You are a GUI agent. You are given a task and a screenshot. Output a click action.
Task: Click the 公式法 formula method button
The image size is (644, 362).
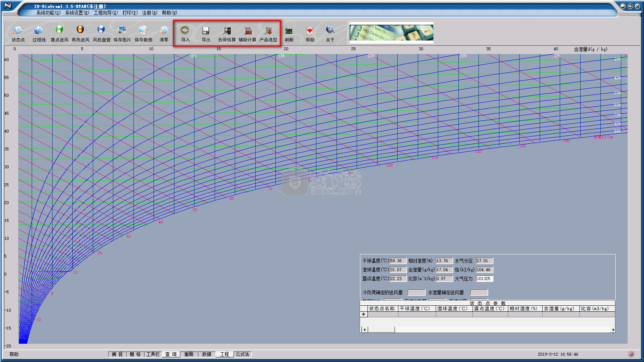[243, 354]
